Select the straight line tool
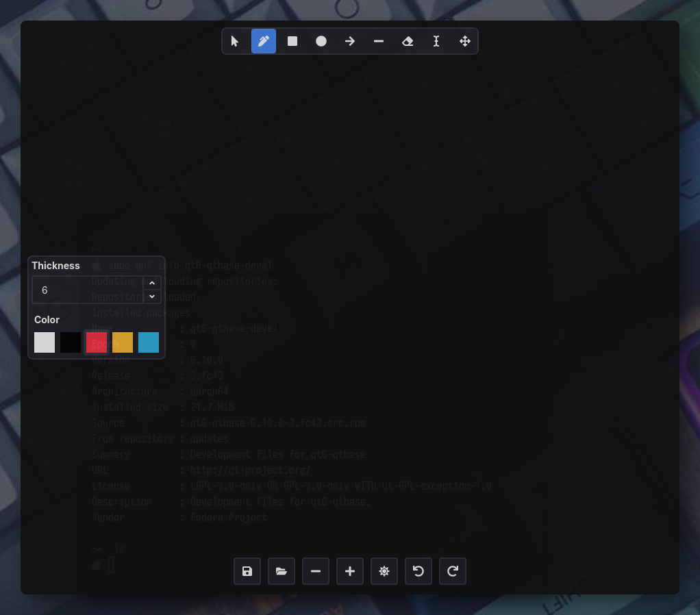The height and width of the screenshot is (615, 700). [x=379, y=41]
